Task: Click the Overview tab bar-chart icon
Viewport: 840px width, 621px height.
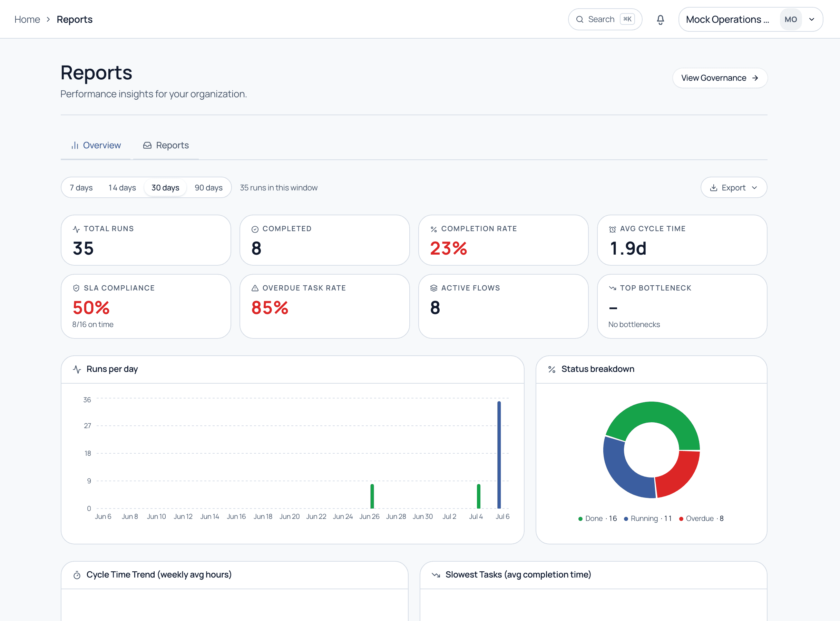Action: tap(75, 146)
